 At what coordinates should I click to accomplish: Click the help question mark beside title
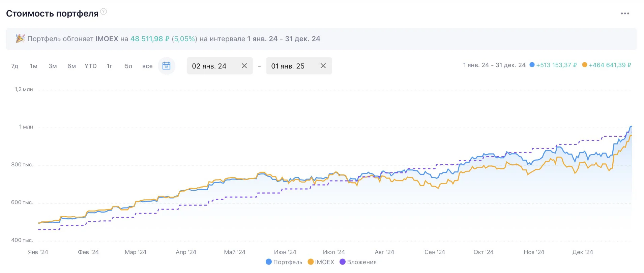point(104,11)
